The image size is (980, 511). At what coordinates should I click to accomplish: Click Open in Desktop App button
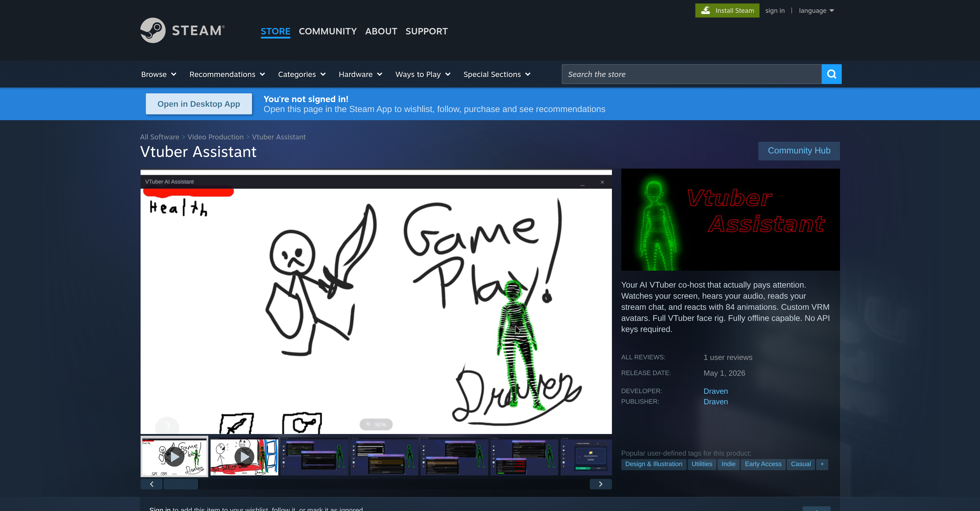point(199,104)
